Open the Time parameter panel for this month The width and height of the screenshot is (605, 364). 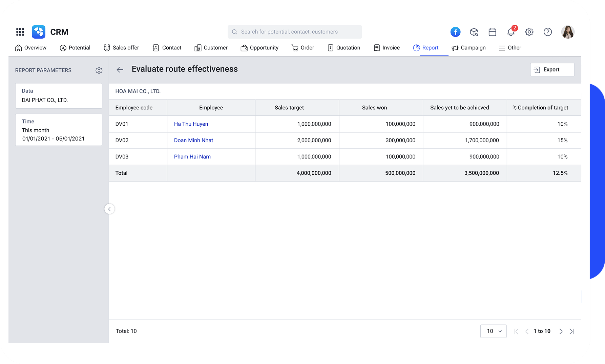tap(59, 130)
